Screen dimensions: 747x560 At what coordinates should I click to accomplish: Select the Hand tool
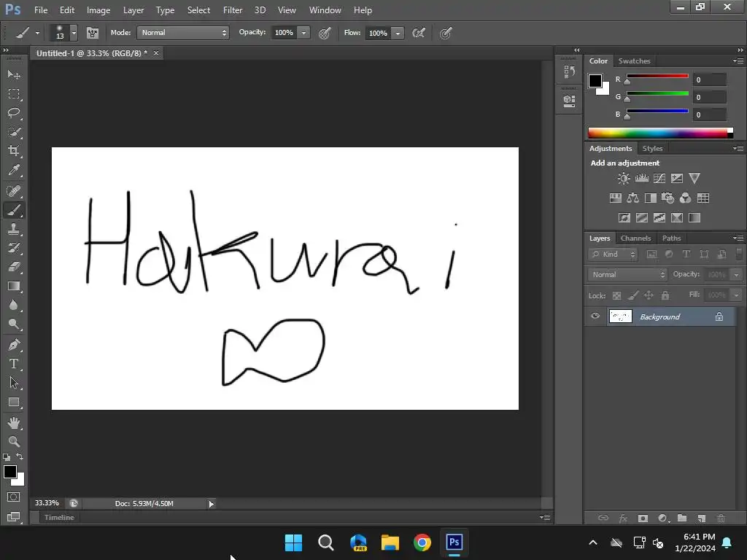click(14, 423)
